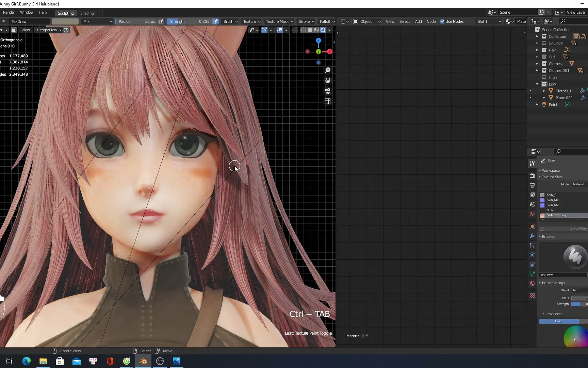Activate the camera view icon in viewport sidebar
The height and width of the screenshot is (368, 588).
tap(328, 91)
